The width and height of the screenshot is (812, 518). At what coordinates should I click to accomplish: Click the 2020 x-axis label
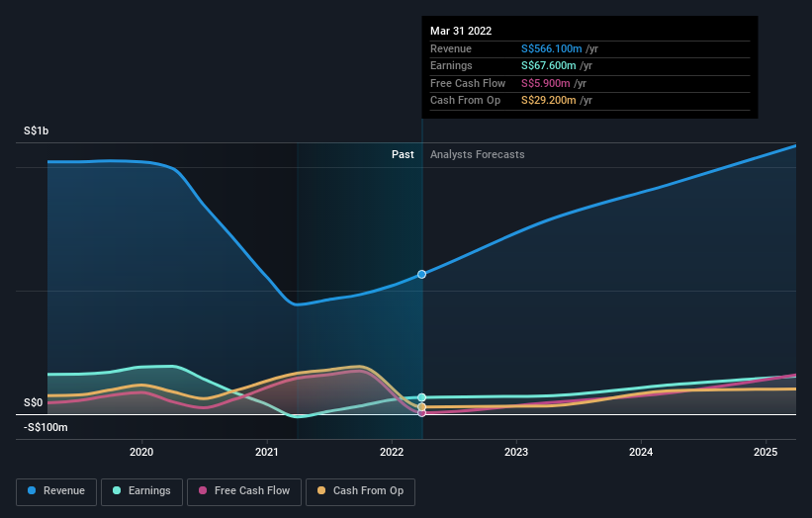point(141,453)
